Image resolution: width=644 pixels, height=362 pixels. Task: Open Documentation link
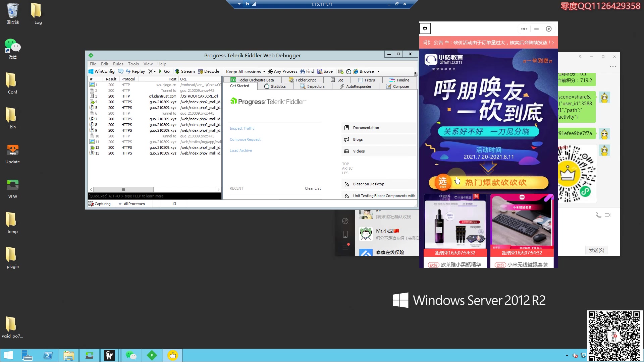[379, 128]
